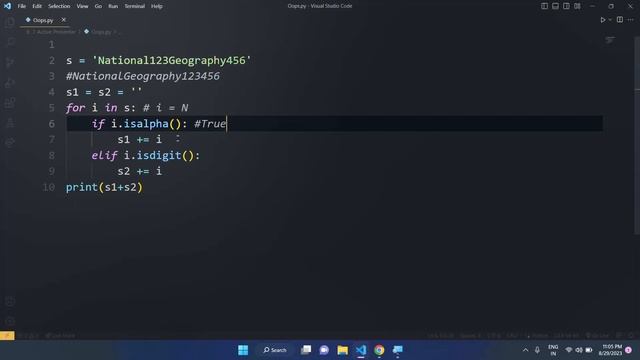Image resolution: width=640 pixels, height=360 pixels.
Task: Toggle the bottom Panel visibility
Action: pos(555,6)
